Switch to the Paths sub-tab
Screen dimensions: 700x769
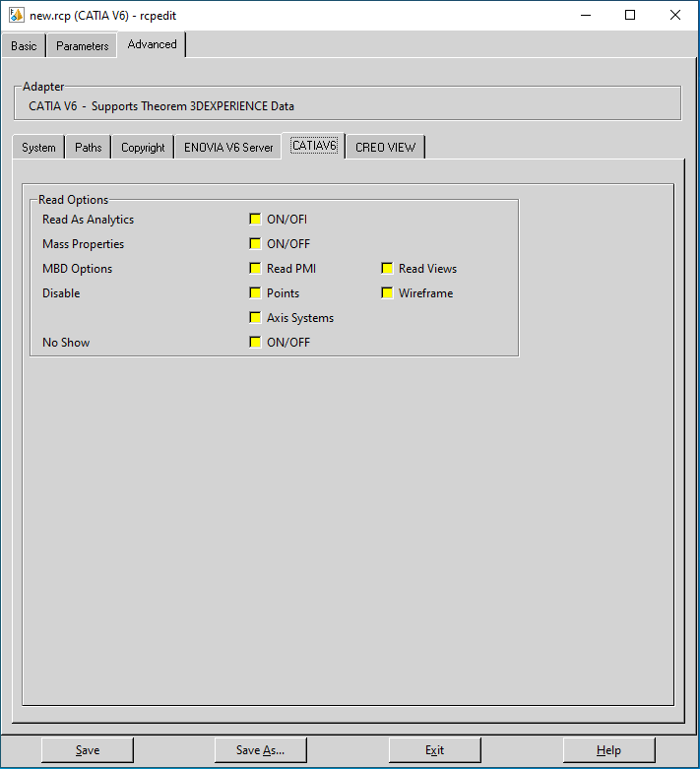click(89, 147)
